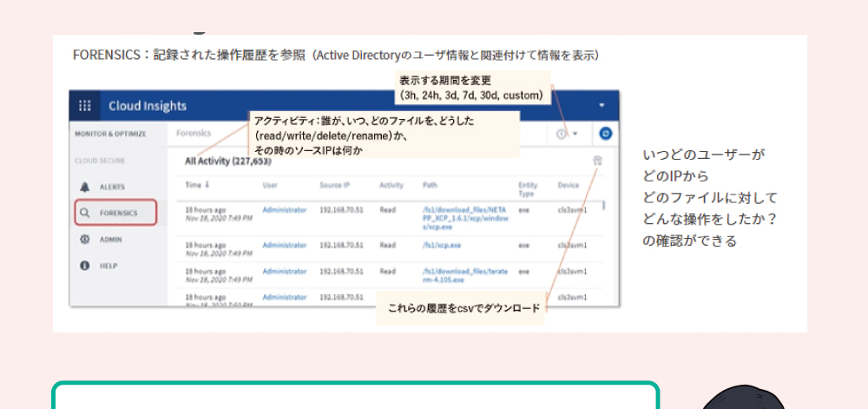Click the Forensics breadcrumb text
868x409 pixels.
194,134
